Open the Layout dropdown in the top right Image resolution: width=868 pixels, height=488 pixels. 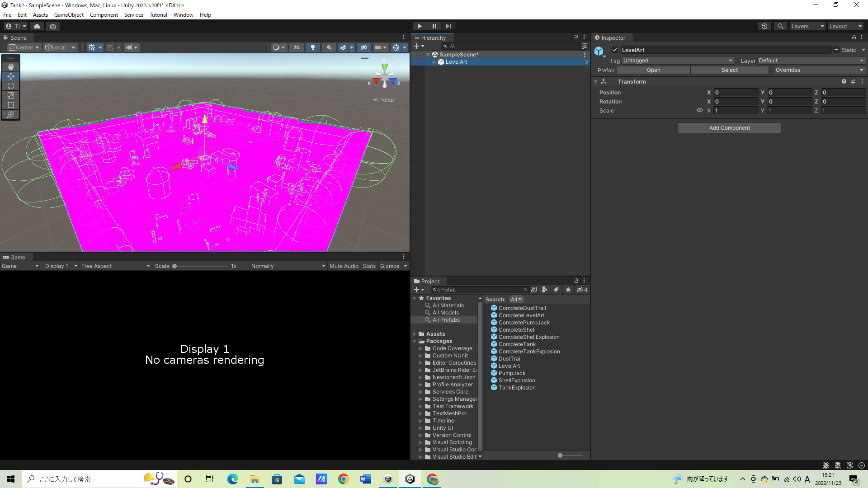pos(845,26)
